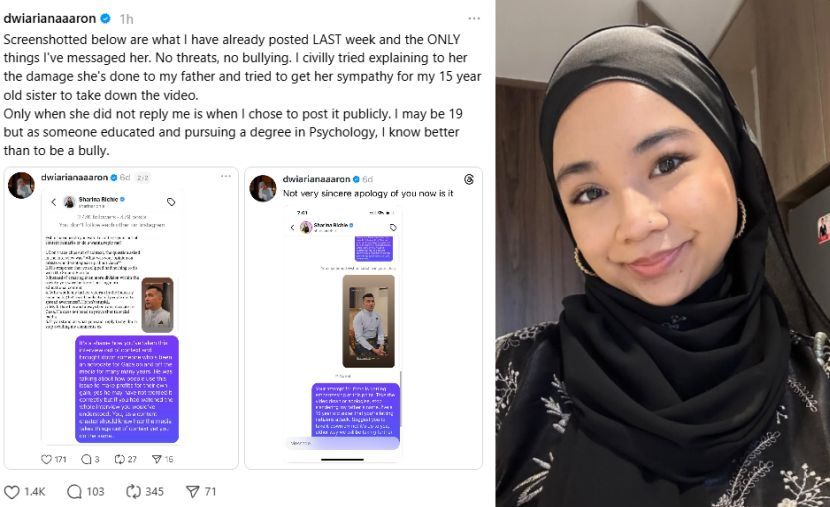Repost the thread with 345 reposts
This screenshot has width=830, height=507.
point(133,492)
